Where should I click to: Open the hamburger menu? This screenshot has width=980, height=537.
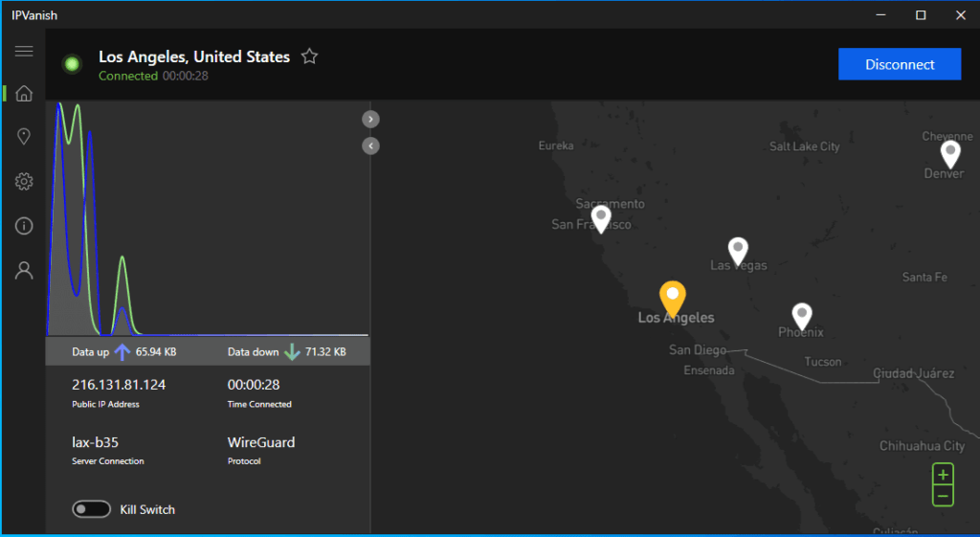click(x=24, y=52)
